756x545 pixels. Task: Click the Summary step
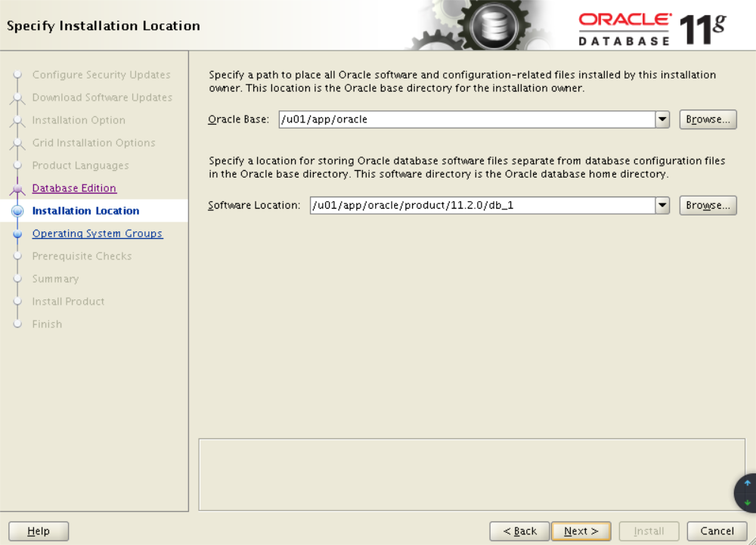55,278
